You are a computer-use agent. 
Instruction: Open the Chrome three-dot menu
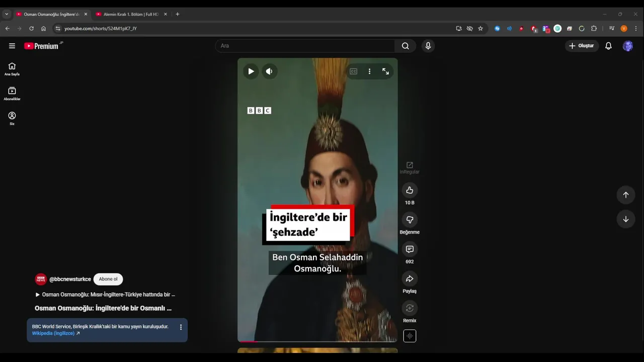coord(636,29)
